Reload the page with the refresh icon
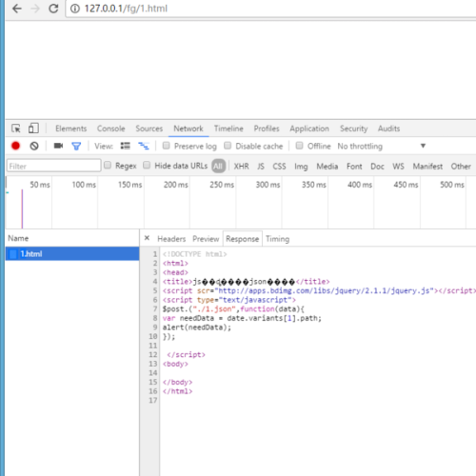The height and width of the screenshot is (476, 476). click(x=53, y=9)
